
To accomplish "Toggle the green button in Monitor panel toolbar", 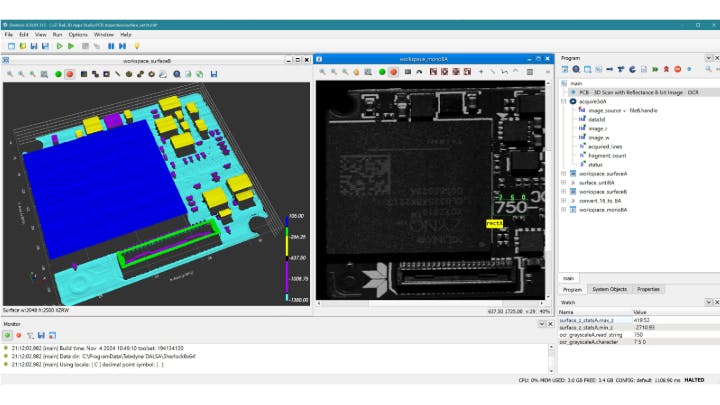I will click(x=8, y=335).
